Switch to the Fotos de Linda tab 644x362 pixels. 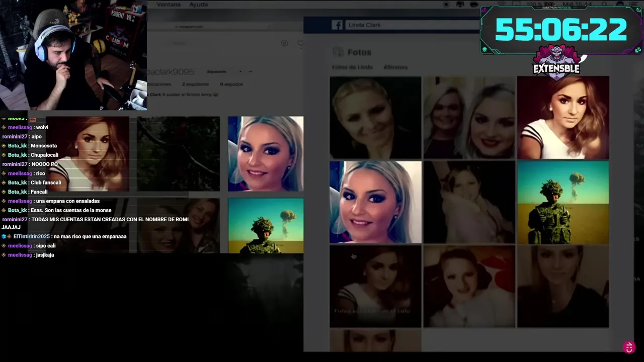(352, 67)
